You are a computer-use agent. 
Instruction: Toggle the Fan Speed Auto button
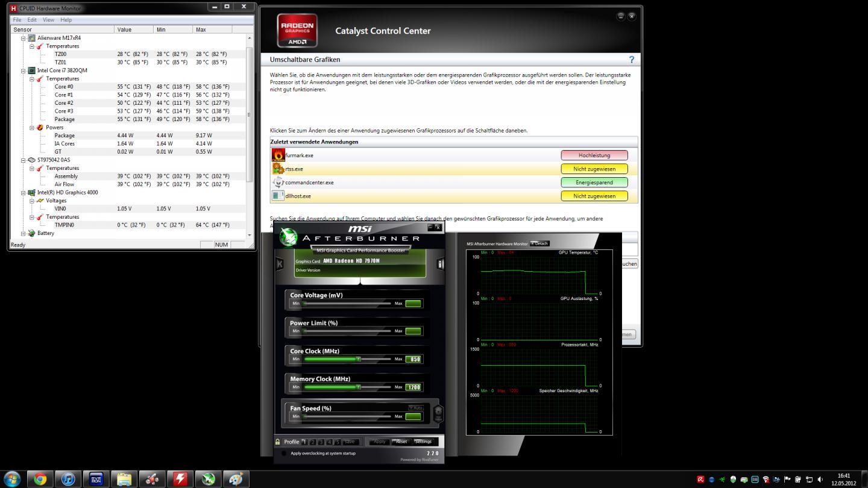tap(416, 408)
